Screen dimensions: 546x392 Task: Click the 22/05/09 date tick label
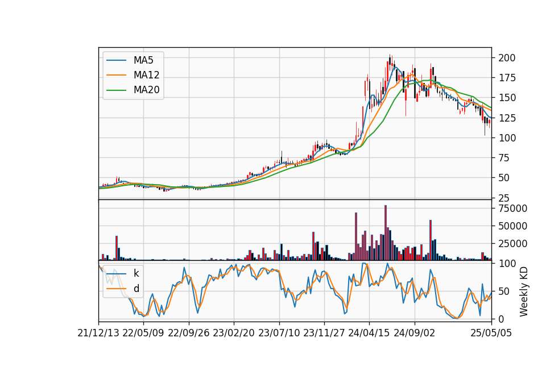click(x=143, y=333)
